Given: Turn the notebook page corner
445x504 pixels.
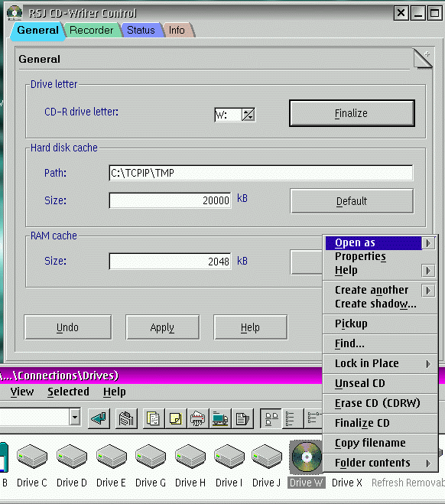Looking at the screenshot, I should pyautogui.click(x=423, y=59).
